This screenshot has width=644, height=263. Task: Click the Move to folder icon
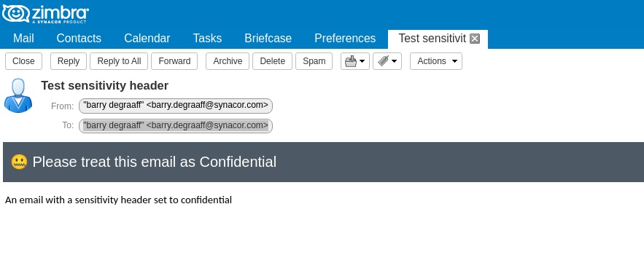pyautogui.click(x=351, y=61)
